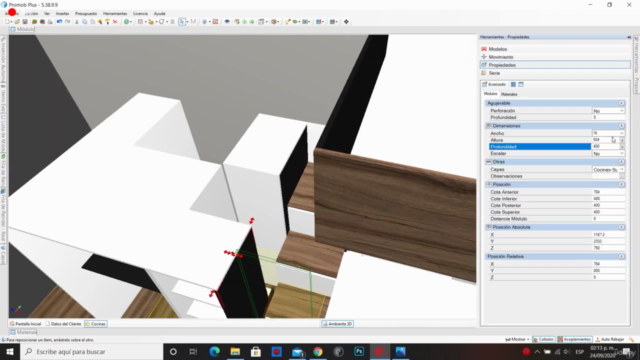Click the Print icon in toolbar
The height and width of the screenshot is (360, 640).
50,22
